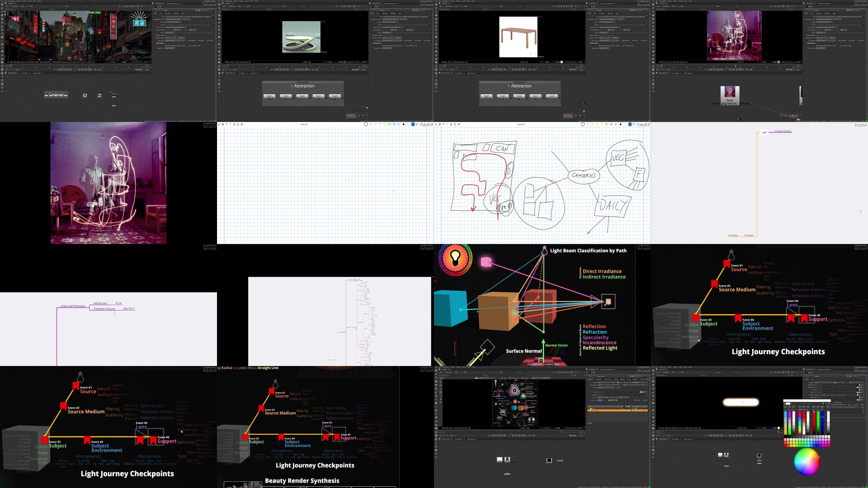868x488 pixels.
Task: Open Color nodes icon in neon-street Nuke frame
Action: click(x=2, y=19)
